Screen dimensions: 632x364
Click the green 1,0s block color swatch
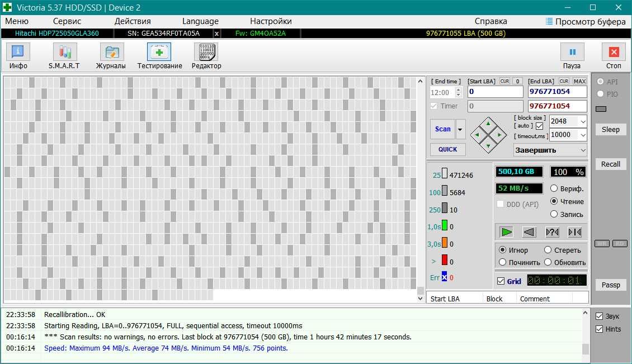point(445,225)
